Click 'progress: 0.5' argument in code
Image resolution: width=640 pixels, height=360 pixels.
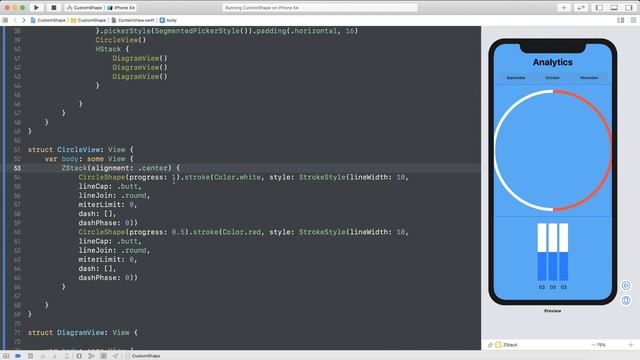point(158,232)
